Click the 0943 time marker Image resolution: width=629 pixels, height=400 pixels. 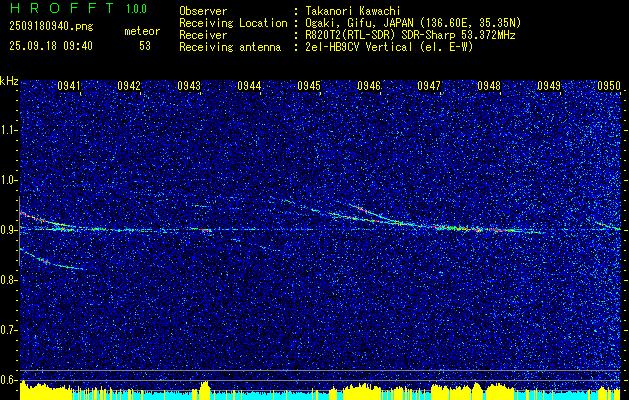tap(189, 86)
